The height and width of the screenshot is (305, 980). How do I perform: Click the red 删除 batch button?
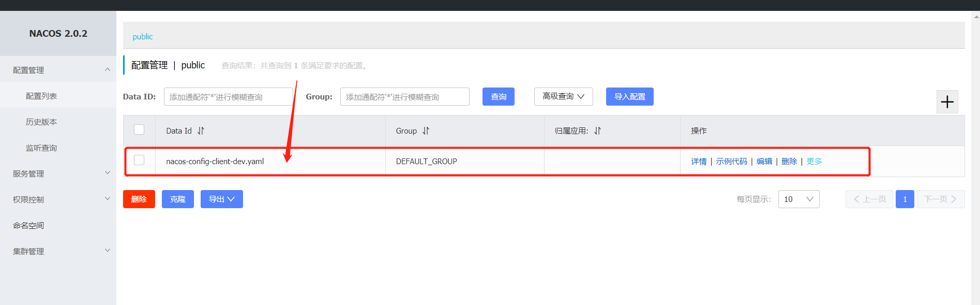pyautogui.click(x=139, y=199)
